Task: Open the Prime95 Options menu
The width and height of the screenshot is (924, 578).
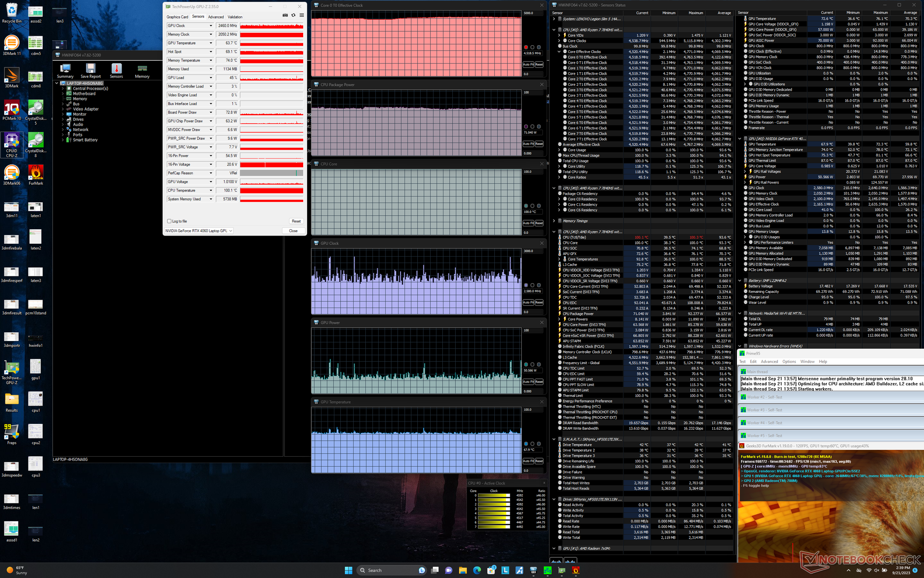Action: click(789, 361)
